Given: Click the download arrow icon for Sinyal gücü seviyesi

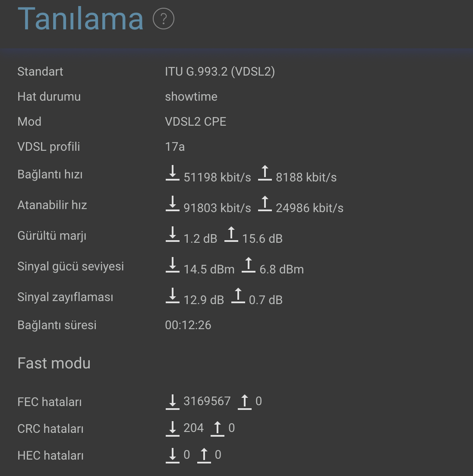Looking at the screenshot, I should (x=172, y=265).
